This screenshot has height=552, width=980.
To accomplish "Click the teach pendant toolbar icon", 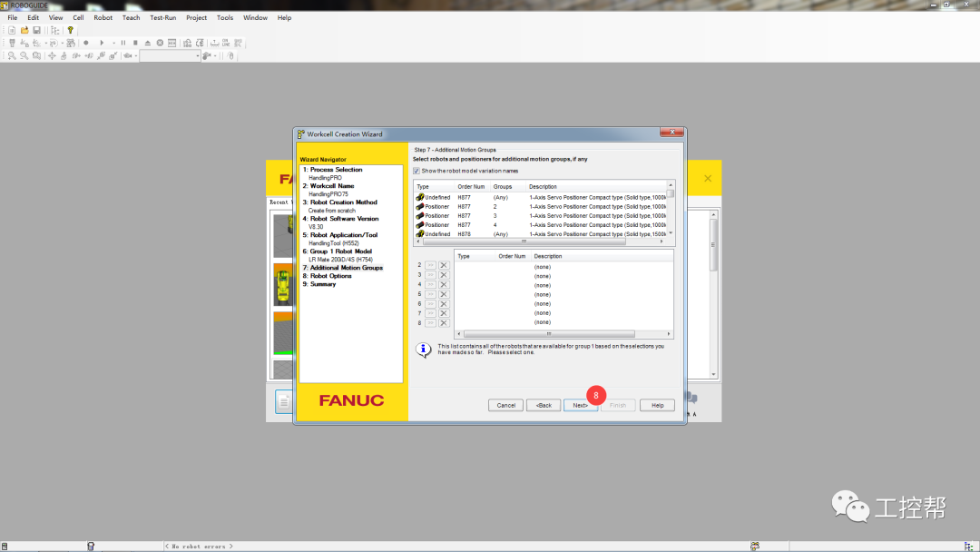I will (12, 44).
